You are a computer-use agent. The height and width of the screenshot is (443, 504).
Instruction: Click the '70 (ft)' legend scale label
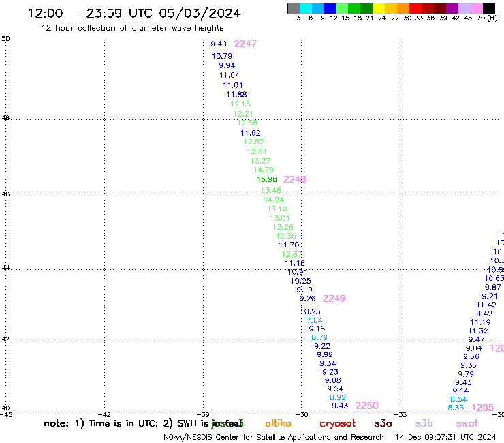[487, 18]
